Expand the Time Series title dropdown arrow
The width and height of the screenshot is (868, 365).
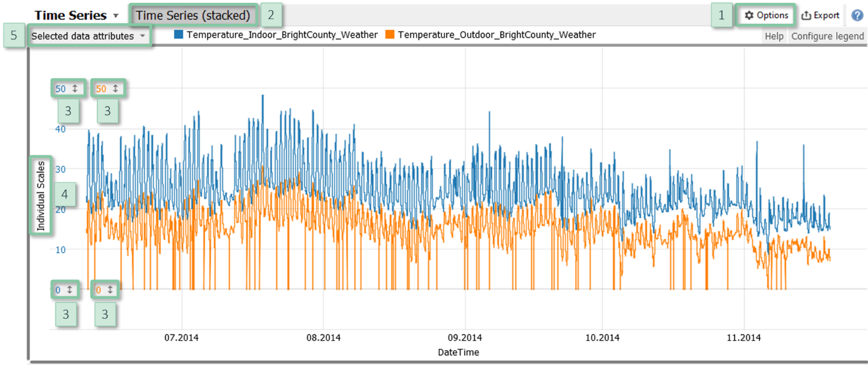click(x=116, y=16)
